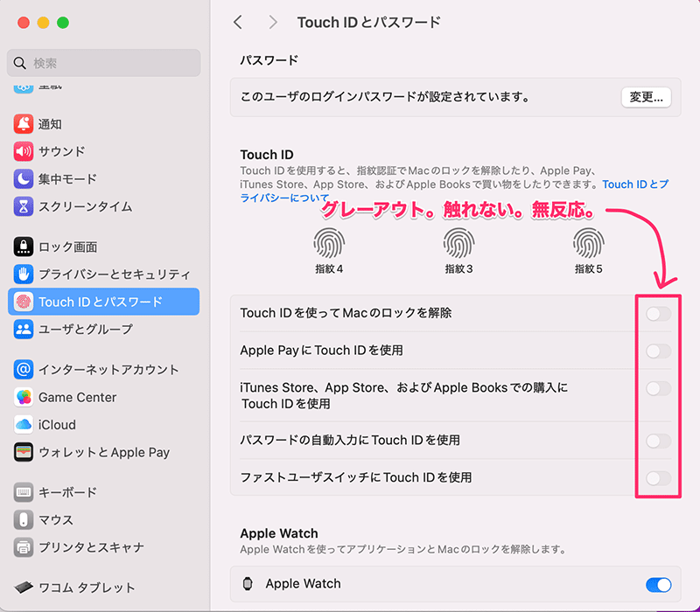Click the インターネットアカウント @ icon
The image size is (700, 612).
[x=24, y=369]
